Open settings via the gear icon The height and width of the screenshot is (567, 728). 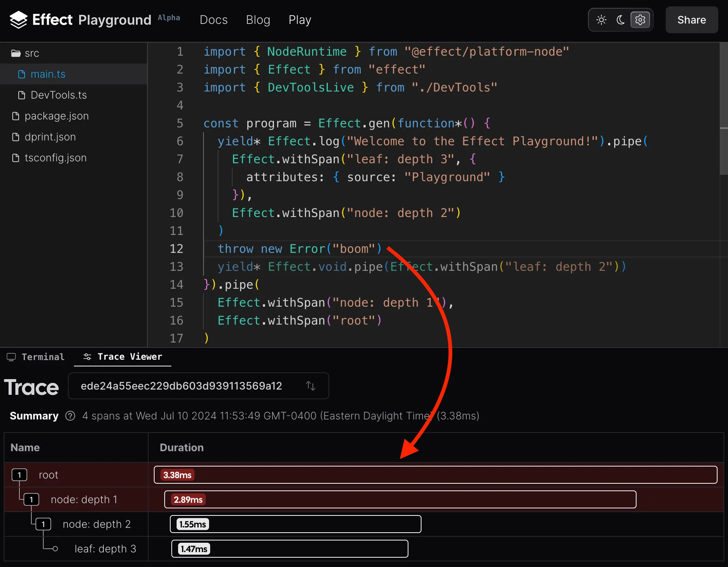click(640, 20)
